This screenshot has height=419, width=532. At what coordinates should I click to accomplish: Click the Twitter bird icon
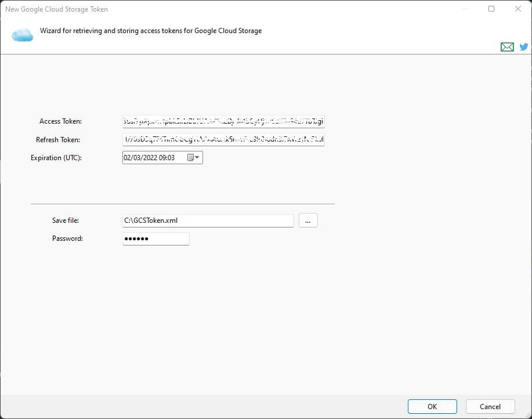click(523, 46)
